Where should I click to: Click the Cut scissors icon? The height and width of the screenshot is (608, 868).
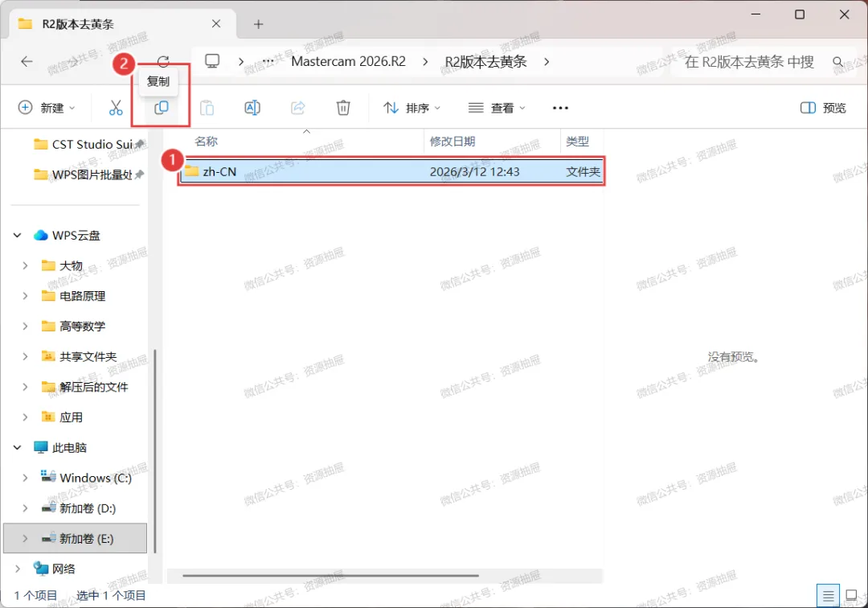pyautogui.click(x=116, y=108)
